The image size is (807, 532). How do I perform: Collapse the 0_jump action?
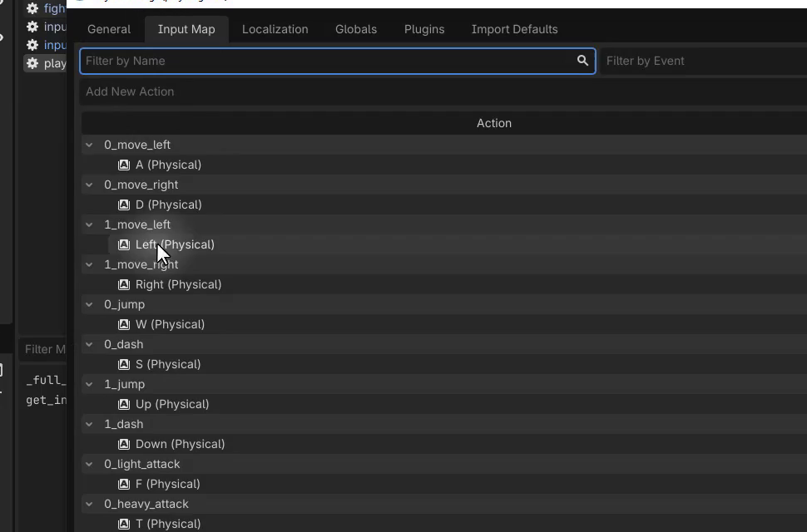(x=89, y=304)
